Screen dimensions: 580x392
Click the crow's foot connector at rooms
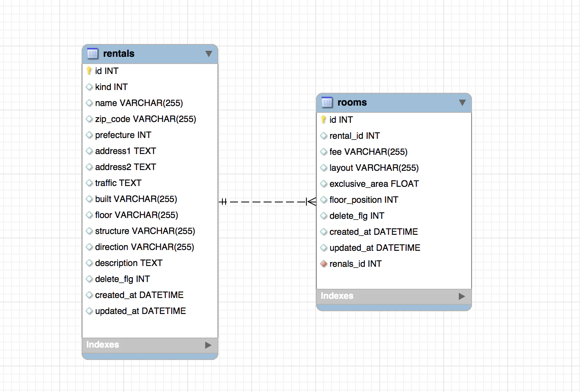point(311,202)
